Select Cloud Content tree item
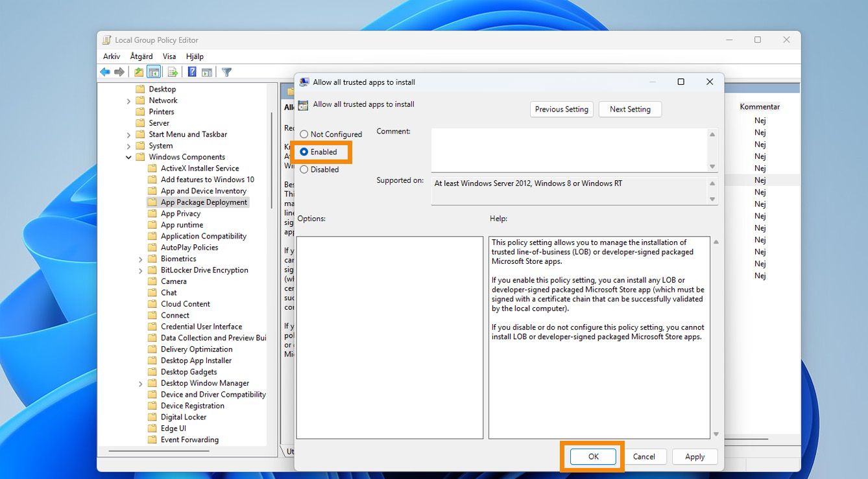Screen dimensions: 868x479 coord(186,304)
